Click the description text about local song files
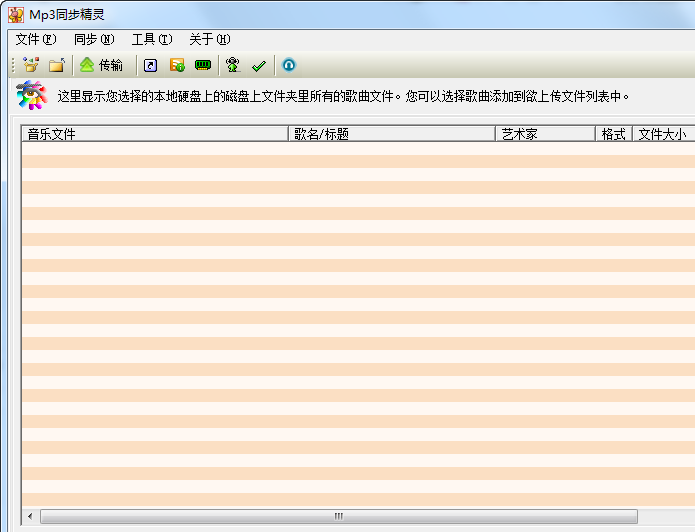The image size is (695, 532). [343, 96]
